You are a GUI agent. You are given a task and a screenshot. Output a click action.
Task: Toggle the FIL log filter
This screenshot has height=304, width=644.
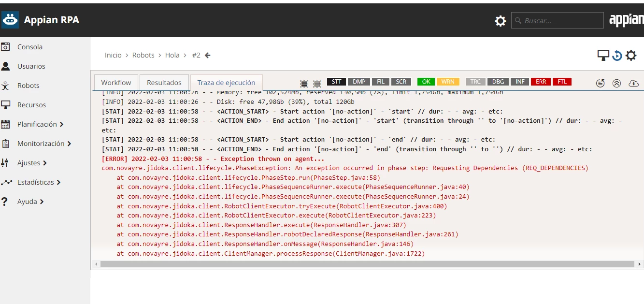pyautogui.click(x=381, y=82)
